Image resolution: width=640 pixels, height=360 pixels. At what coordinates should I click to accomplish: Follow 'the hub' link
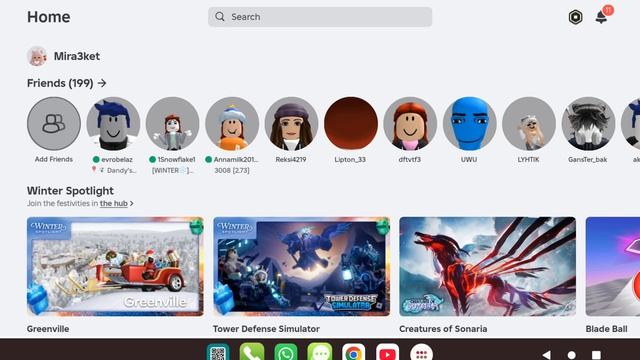(x=113, y=203)
